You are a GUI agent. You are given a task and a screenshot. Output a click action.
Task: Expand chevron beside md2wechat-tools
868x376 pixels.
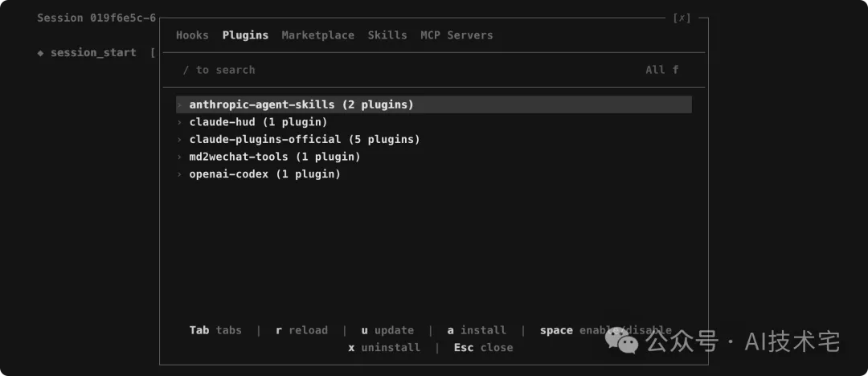point(179,157)
